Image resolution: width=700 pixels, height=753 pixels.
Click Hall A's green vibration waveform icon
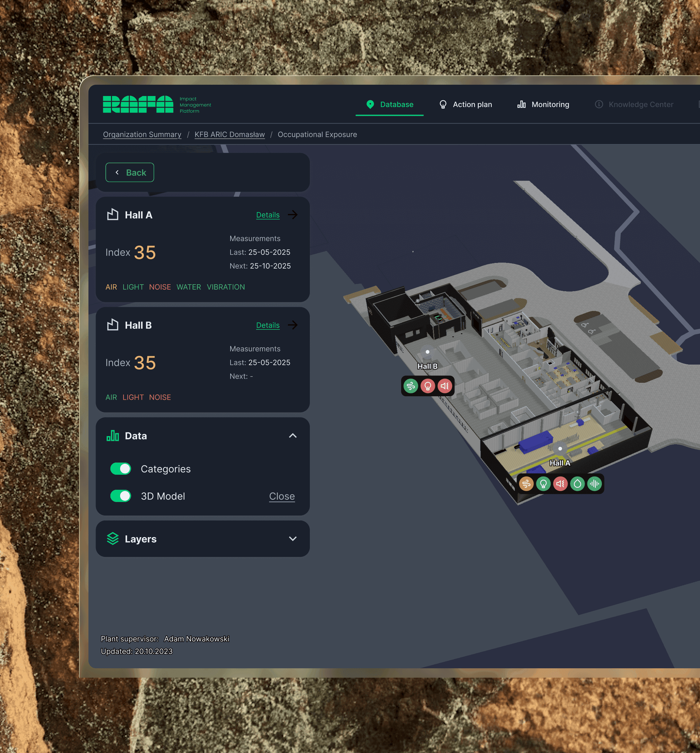click(594, 484)
